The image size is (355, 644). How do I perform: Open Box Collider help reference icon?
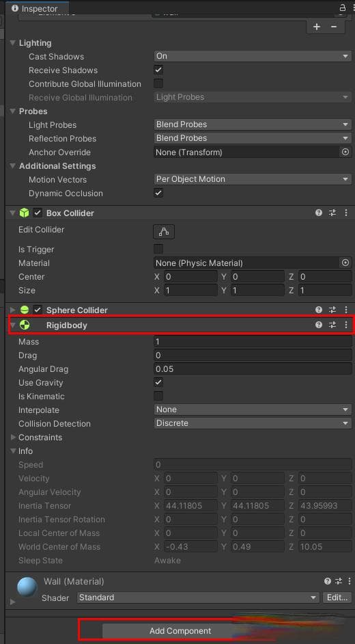pos(319,213)
